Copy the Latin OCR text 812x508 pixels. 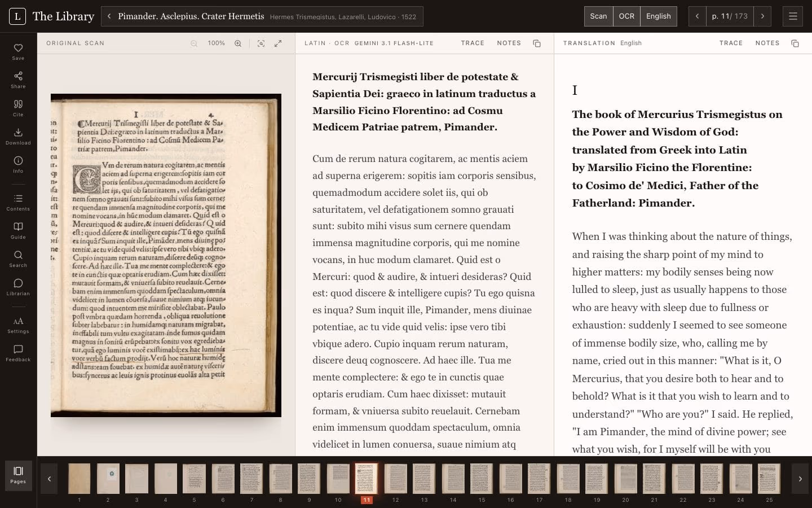pos(537,43)
